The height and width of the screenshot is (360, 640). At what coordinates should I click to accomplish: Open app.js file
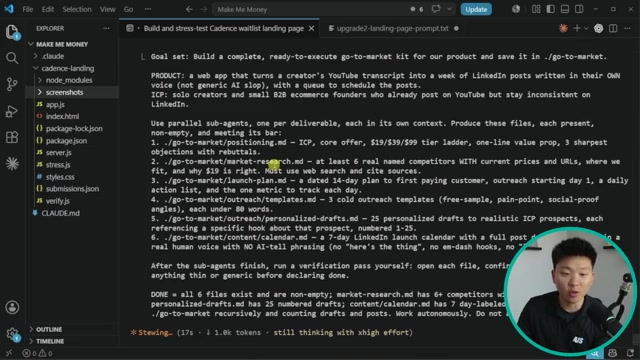[55, 104]
